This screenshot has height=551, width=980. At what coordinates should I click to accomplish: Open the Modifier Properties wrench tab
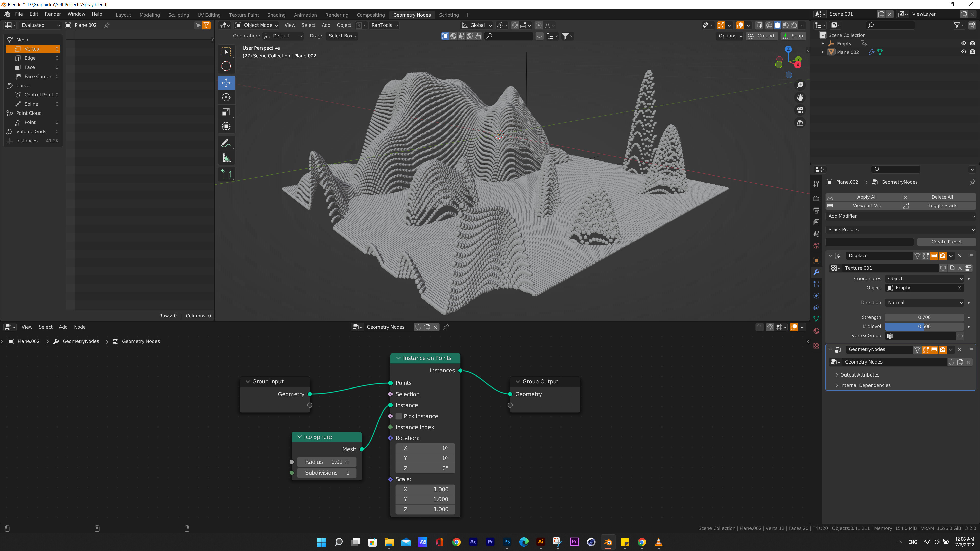(816, 272)
